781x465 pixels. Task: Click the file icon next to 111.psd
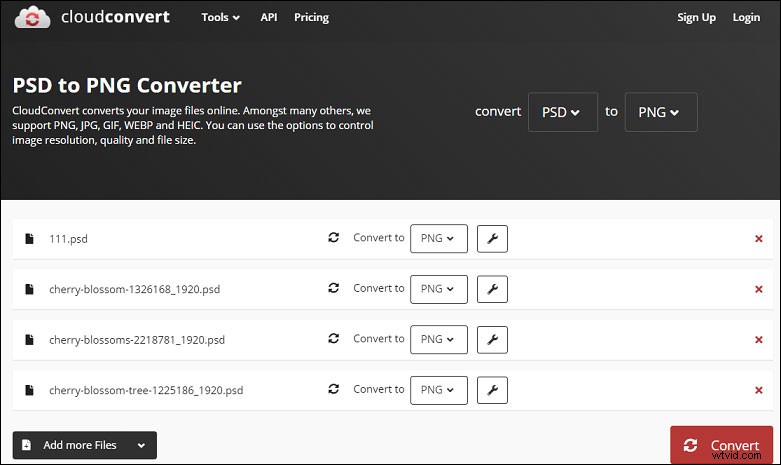coord(29,239)
